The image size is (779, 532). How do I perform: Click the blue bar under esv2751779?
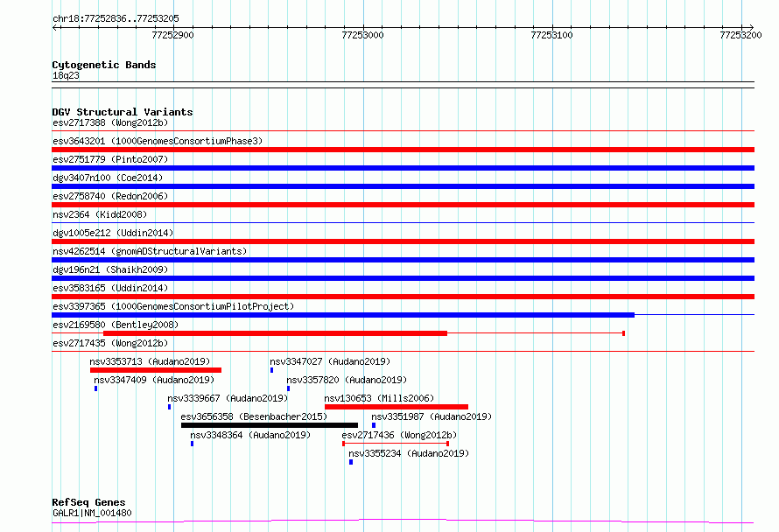tap(403, 168)
